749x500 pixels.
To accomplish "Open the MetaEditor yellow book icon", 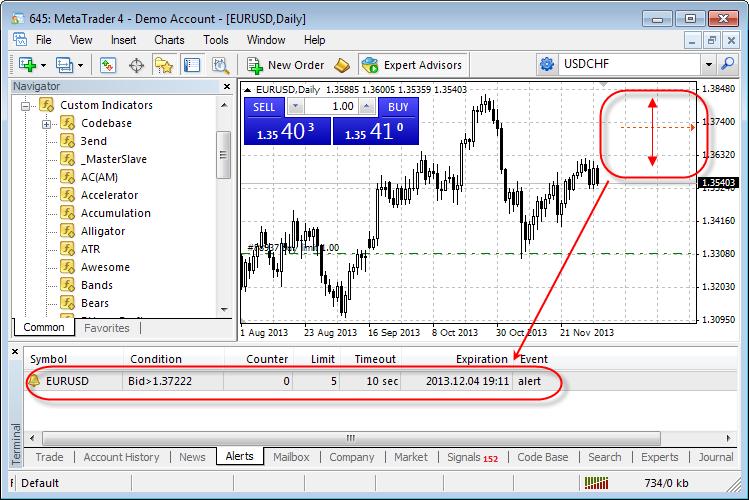I will [342, 65].
